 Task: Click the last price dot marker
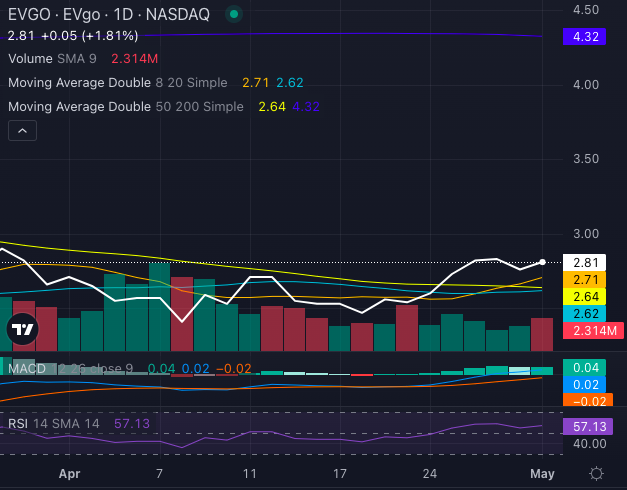coord(542,262)
